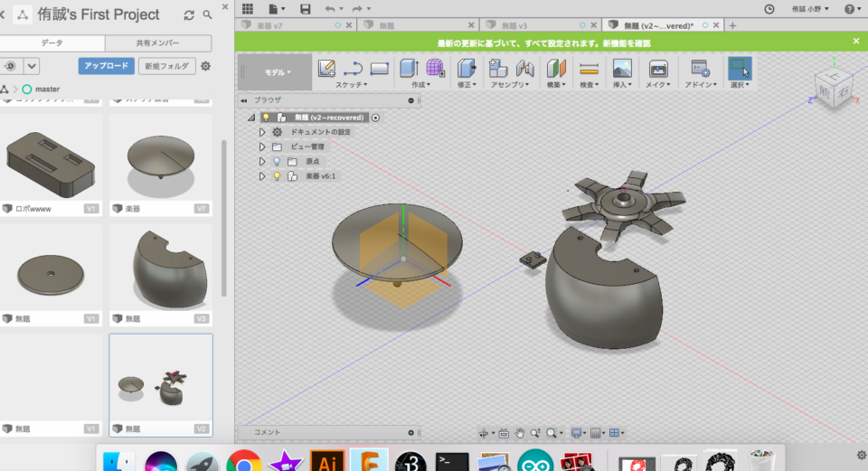Close the data panel with X
The width and height of the screenshot is (868, 471).
click(x=225, y=6)
